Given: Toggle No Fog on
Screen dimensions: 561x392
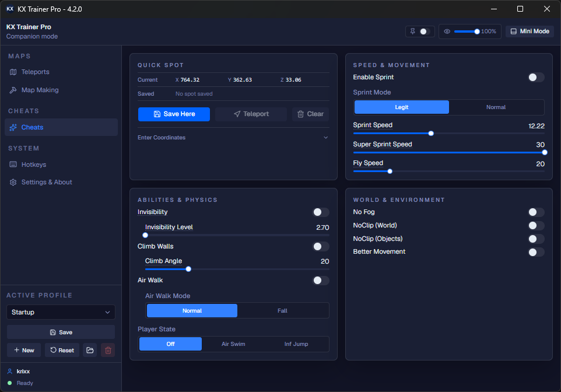Looking at the screenshot, I should click(536, 212).
